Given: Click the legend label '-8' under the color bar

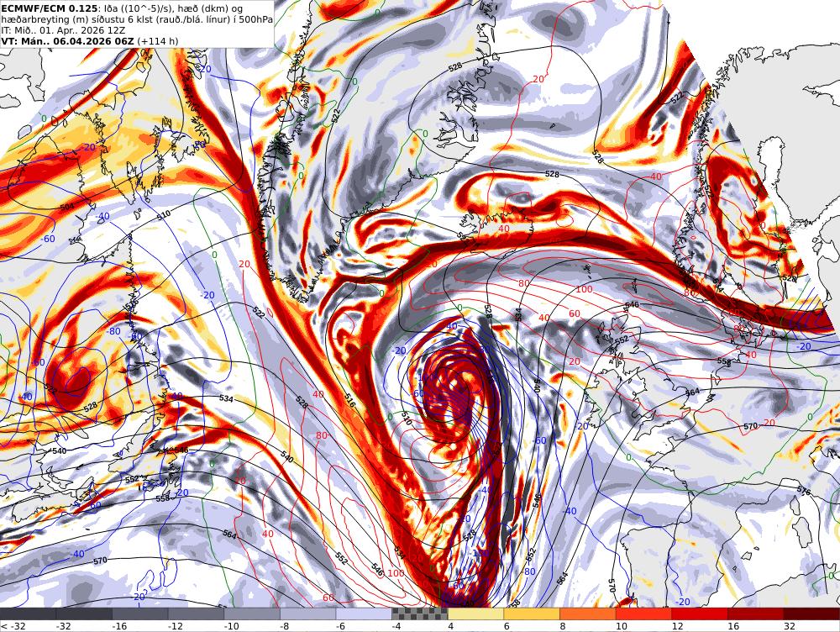Looking at the screenshot, I should click(x=285, y=626).
